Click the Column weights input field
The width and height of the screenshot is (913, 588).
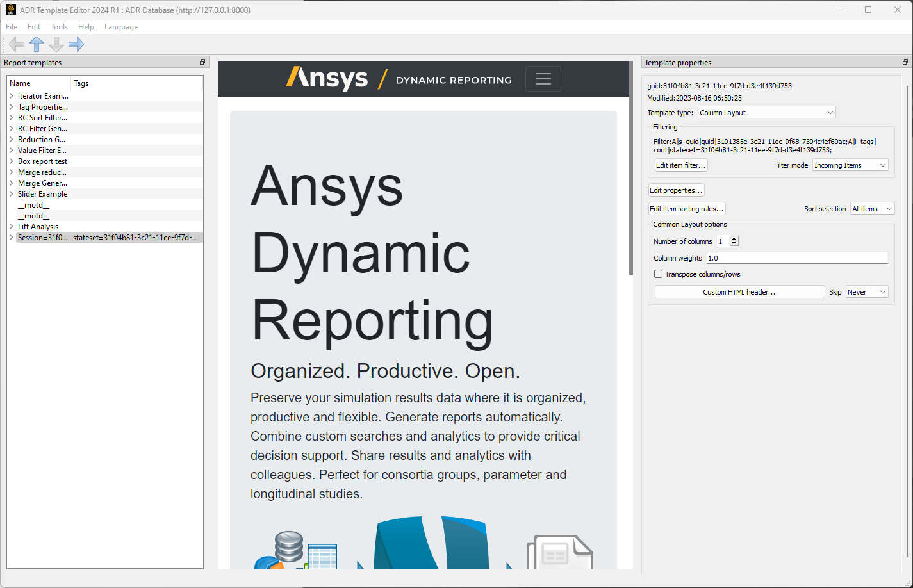pyautogui.click(x=797, y=258)
